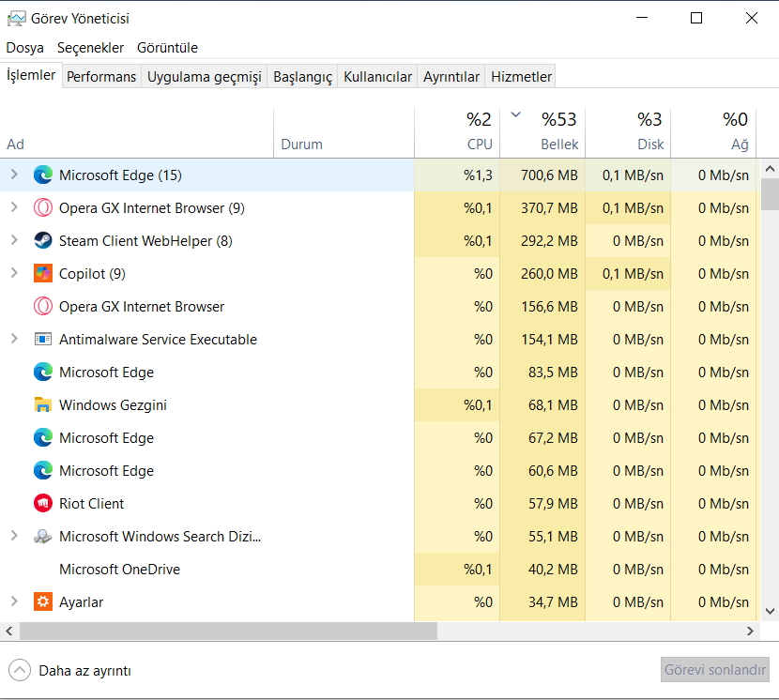Sort by the CPU column header
Image resolution: width=779 pixels, height=700 pixels.
coord(457,132)
